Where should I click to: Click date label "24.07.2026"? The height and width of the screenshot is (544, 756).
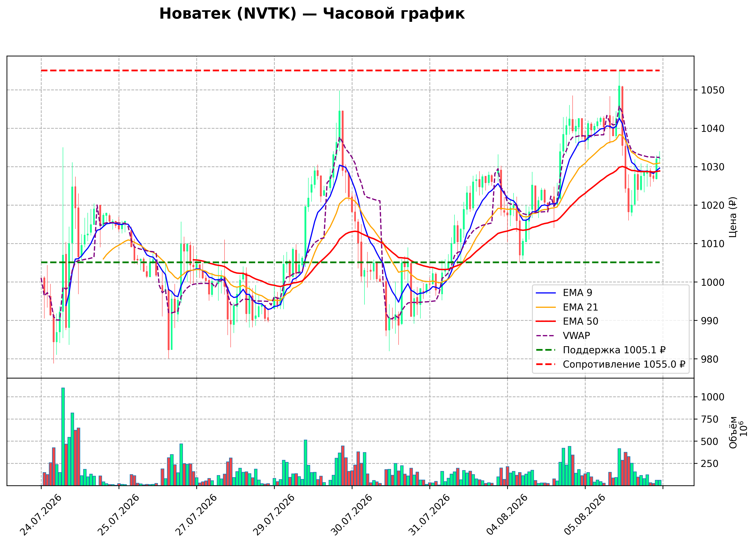click(41, 515)
